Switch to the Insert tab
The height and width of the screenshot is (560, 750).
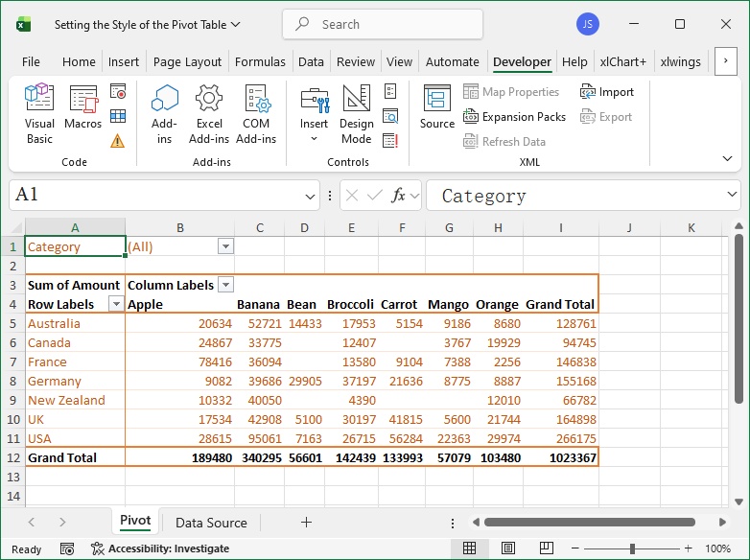point(124,61)
